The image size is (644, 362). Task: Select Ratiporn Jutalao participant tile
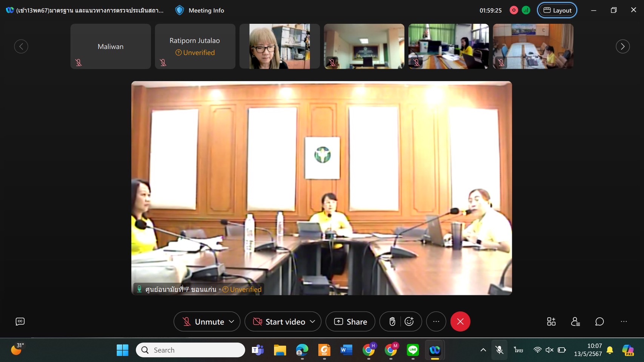click(x=195, y=46)
